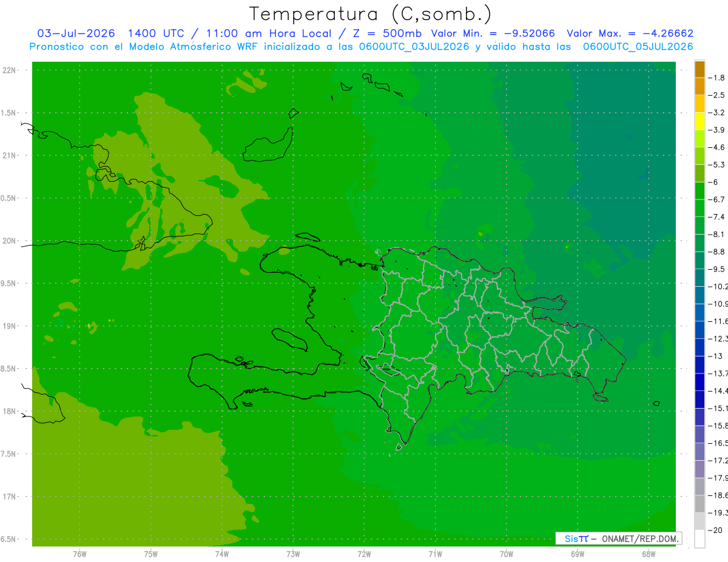Pick the purple swatch between -17.2 and -17.9
Screen dimensions: 728x562
[699, 469]
